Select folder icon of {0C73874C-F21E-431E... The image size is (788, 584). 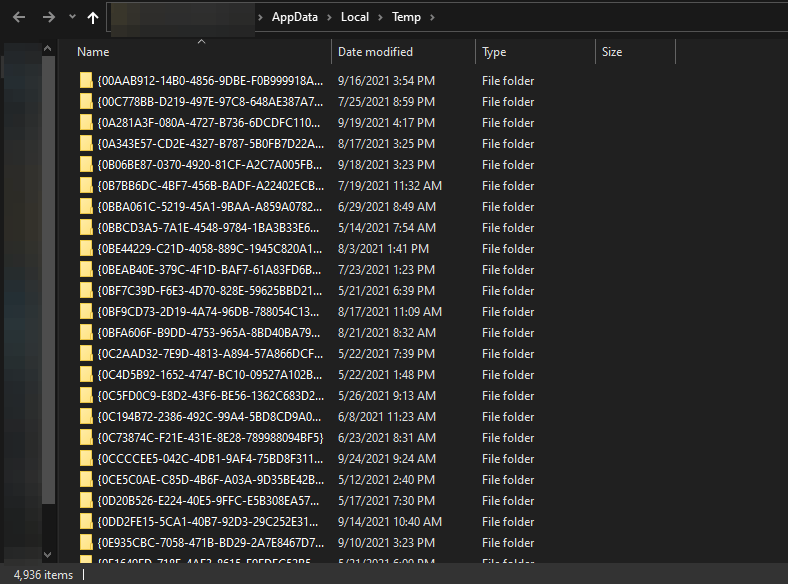point(86,438)
